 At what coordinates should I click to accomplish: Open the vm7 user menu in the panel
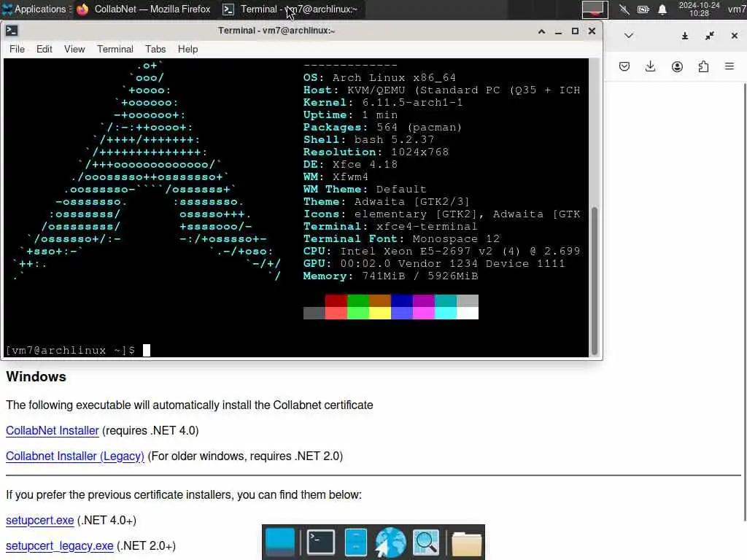[737, 9]
